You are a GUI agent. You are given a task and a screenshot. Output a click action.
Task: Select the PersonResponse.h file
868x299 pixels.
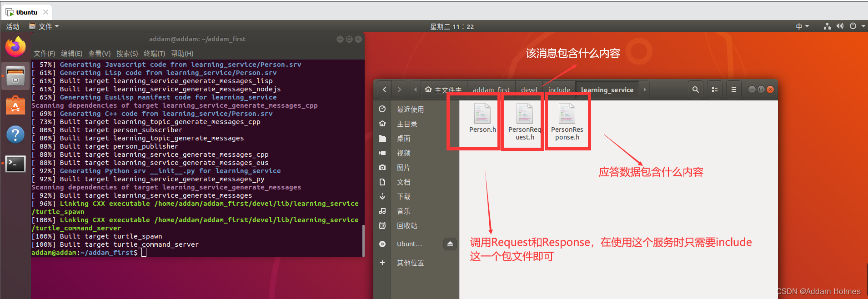tap(567, 122)
